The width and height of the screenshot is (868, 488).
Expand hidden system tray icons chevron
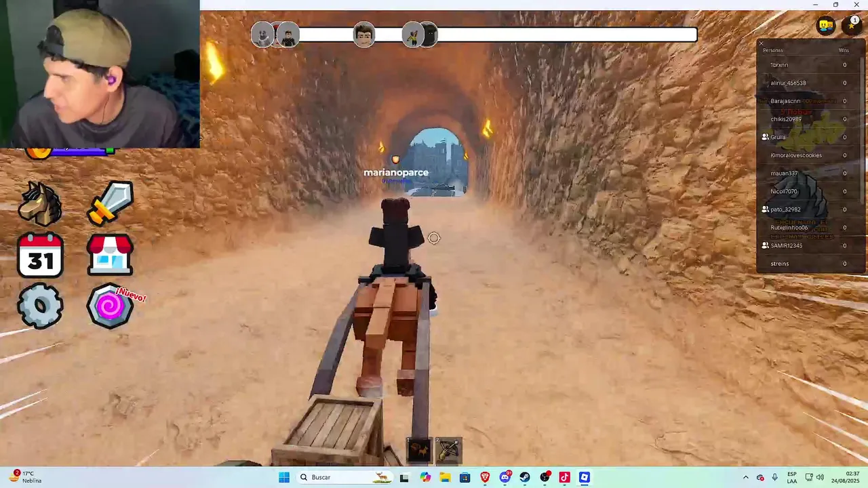click(x=746, y=477)
